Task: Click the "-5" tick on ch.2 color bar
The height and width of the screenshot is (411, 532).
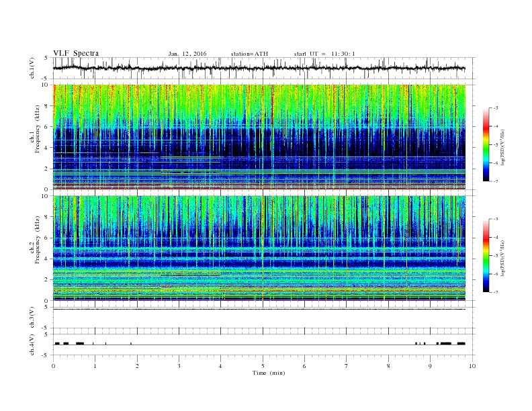Action: pyautogui.click(x=495, y=255)
